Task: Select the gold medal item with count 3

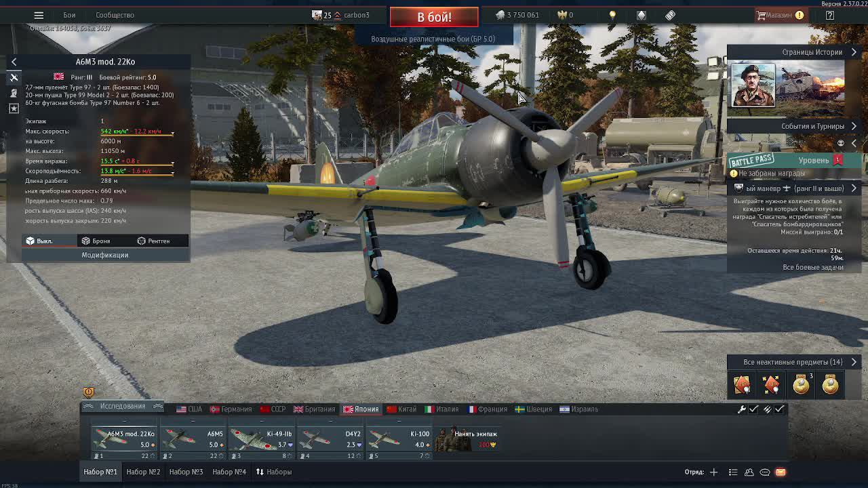Action: [801, 385]
